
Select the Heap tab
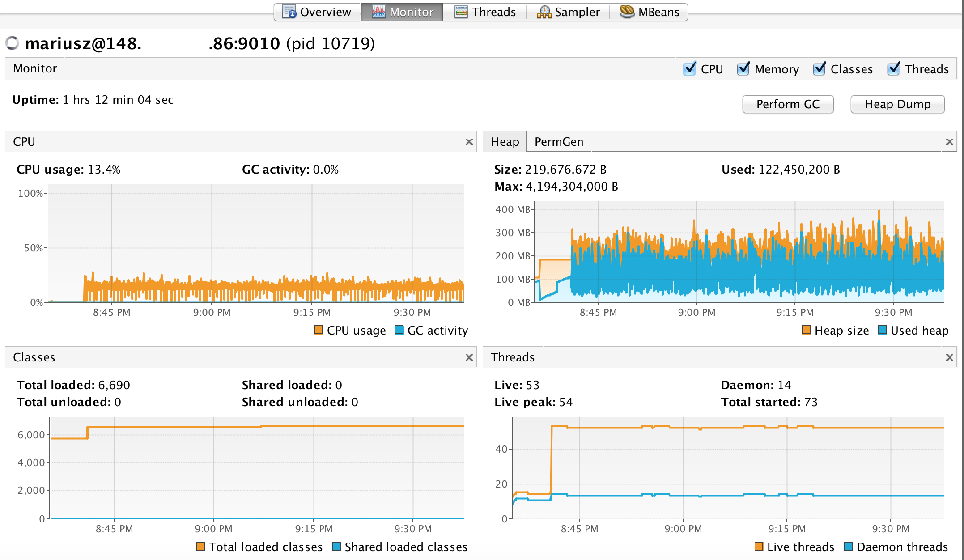pyautogui.click(x=505, y=142)
